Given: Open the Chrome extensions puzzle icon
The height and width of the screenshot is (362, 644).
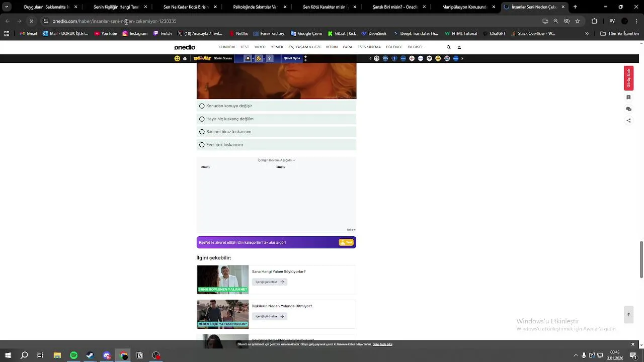Looking at the screenshot, I should [x=594, y=21].
